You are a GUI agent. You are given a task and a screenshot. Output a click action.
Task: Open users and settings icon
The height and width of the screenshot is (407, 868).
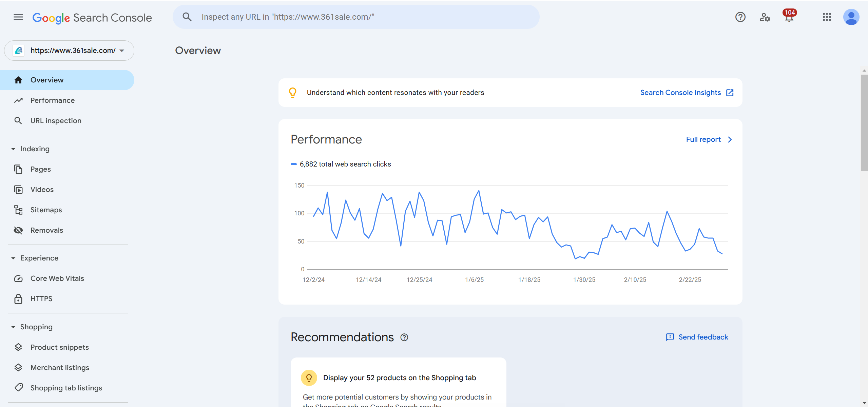pyautogui.click(x=765, y=17)
